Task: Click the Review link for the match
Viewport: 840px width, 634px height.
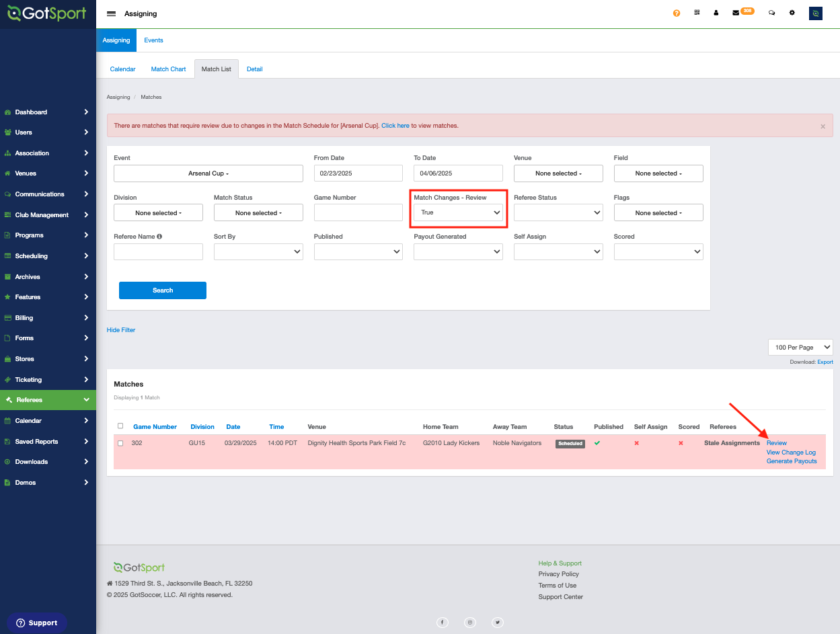Action: coord(776,442)
